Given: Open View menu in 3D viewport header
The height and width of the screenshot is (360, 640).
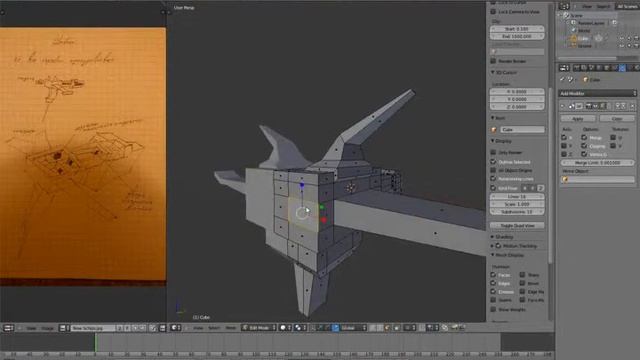Looking at the screenshot, I should coord(198,328).
